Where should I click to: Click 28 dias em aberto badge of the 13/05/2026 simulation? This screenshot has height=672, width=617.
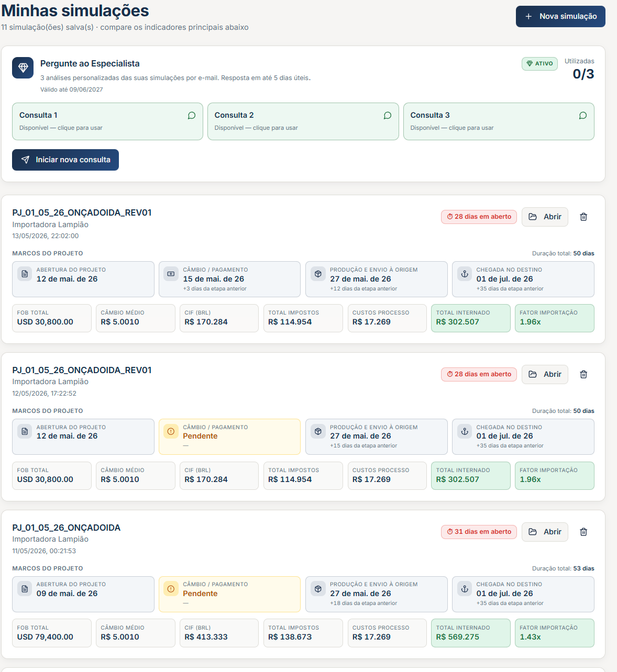[479, 217]
